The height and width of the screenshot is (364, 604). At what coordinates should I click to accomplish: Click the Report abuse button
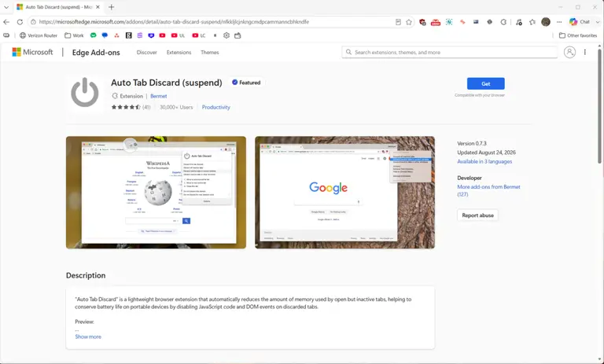pos(477,215)
